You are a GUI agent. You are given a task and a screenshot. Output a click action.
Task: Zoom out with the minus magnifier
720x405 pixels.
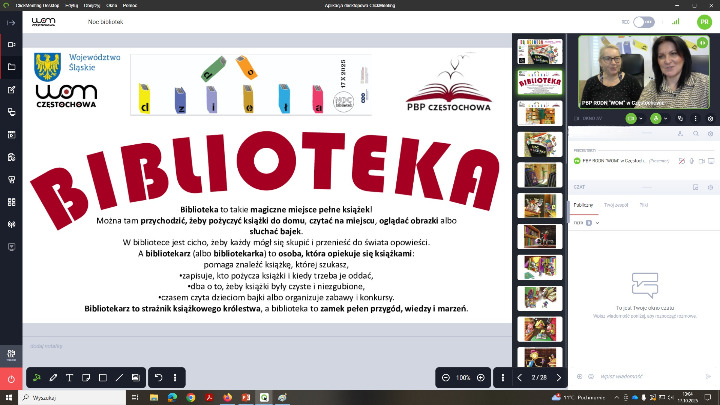(x=445, y=378)
